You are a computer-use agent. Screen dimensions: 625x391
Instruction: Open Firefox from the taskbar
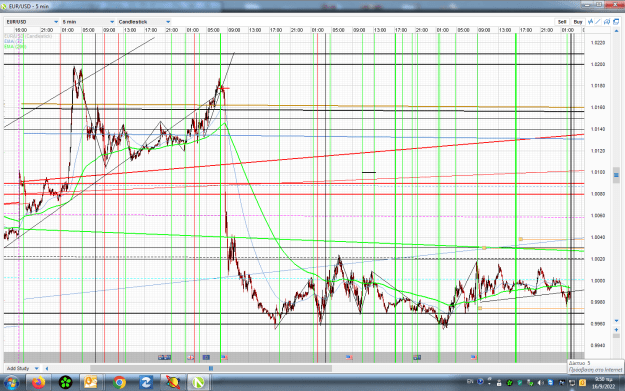(39, 383)
